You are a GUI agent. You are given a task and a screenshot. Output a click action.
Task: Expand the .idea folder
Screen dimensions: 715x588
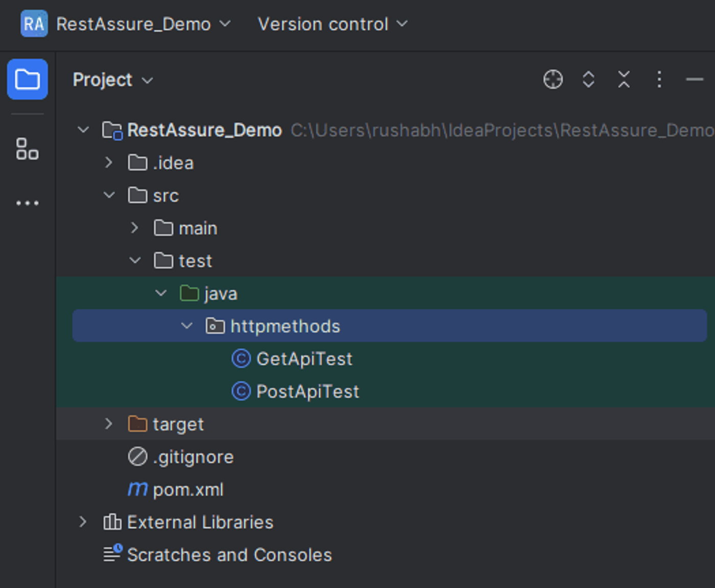point(109,163)
